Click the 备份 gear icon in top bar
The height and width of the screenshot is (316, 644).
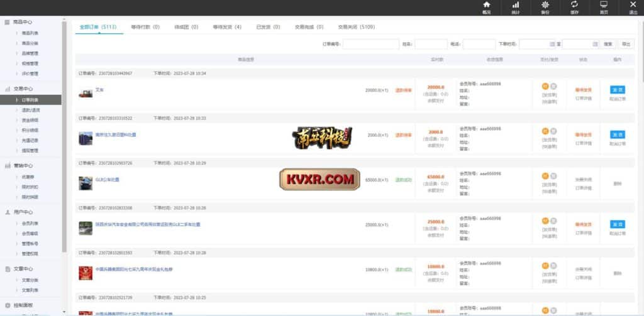pos(545,5)
